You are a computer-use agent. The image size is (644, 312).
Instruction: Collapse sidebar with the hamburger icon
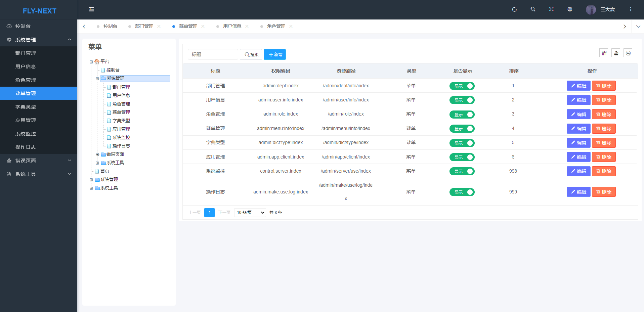coord(91,9)
